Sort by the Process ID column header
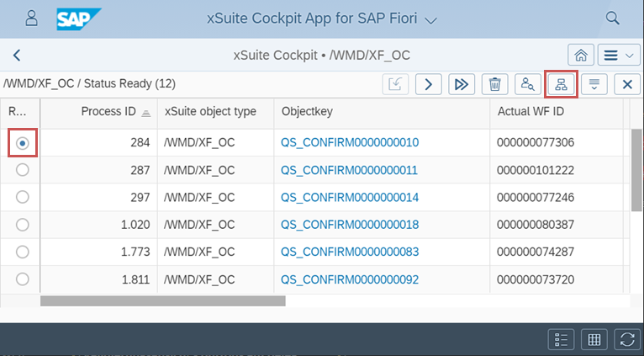Viewport: 644px width, 356px height. [x=108, y=112]
